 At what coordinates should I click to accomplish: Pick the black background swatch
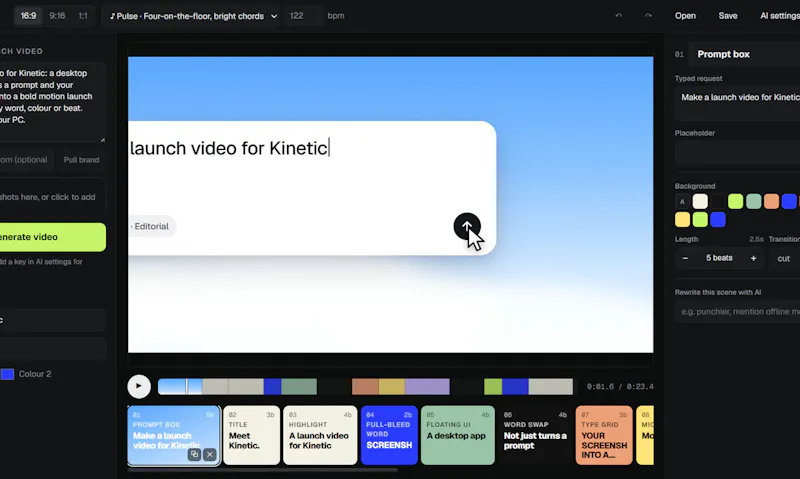718,201
